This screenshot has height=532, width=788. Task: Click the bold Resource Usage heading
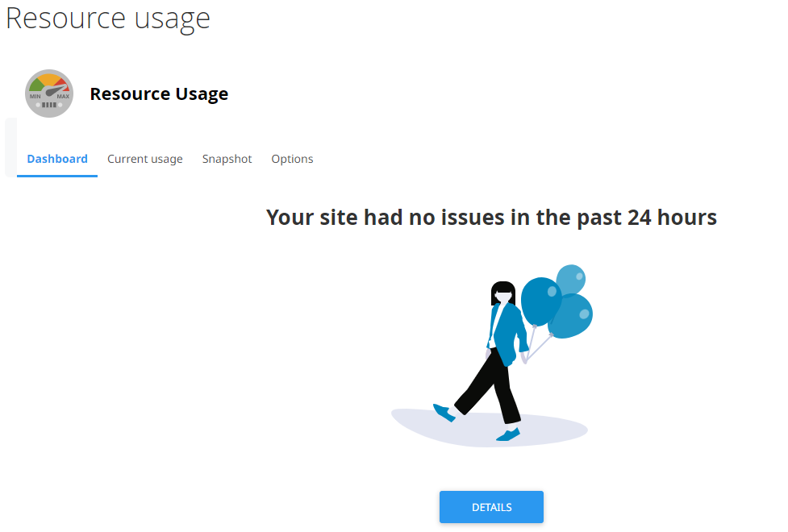[159, 94]
